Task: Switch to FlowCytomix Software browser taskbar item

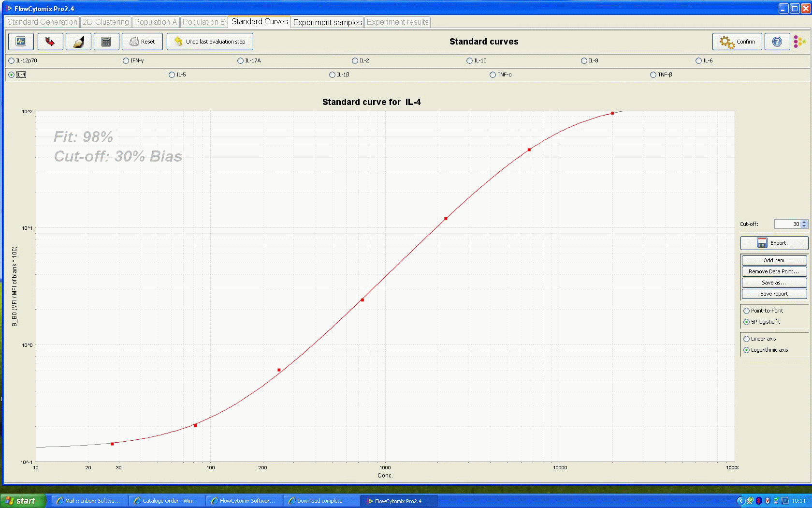Action: click(x=245, y=501)
